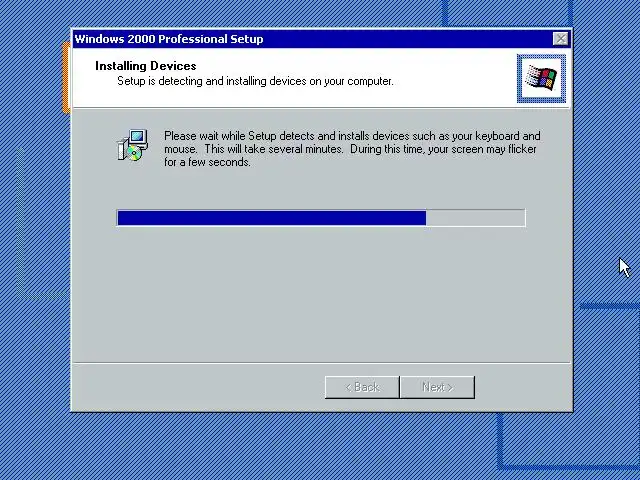Click the 'Installing Devices' heading

click(x=146, y=66)
